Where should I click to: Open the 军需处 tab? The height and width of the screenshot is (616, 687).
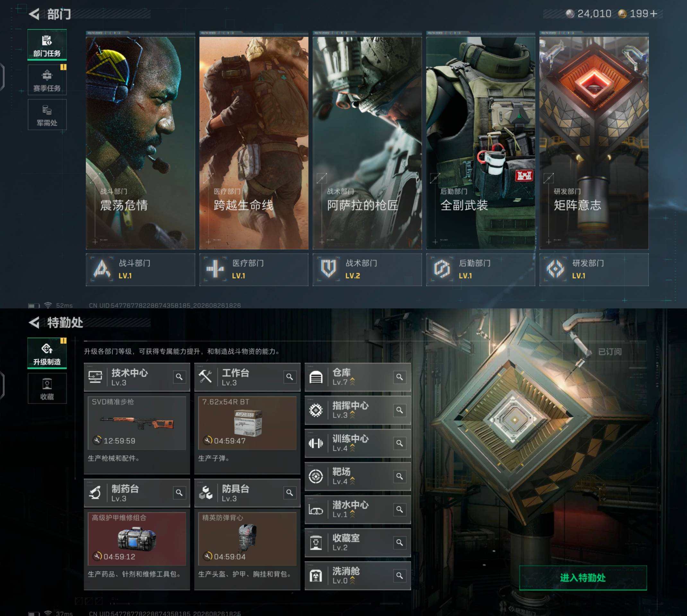click(x=47, y=115)
